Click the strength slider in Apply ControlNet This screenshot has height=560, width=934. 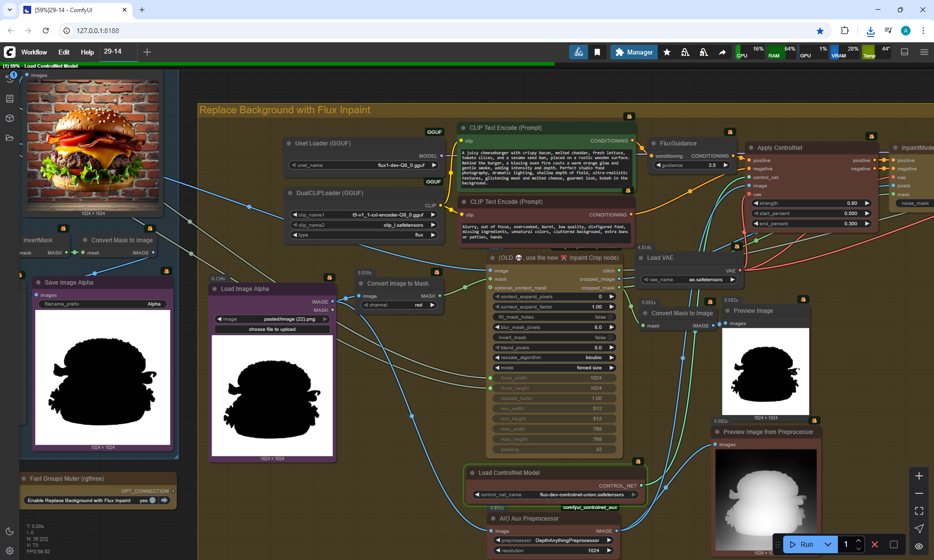pyautogui.click(x=810, y=203)
